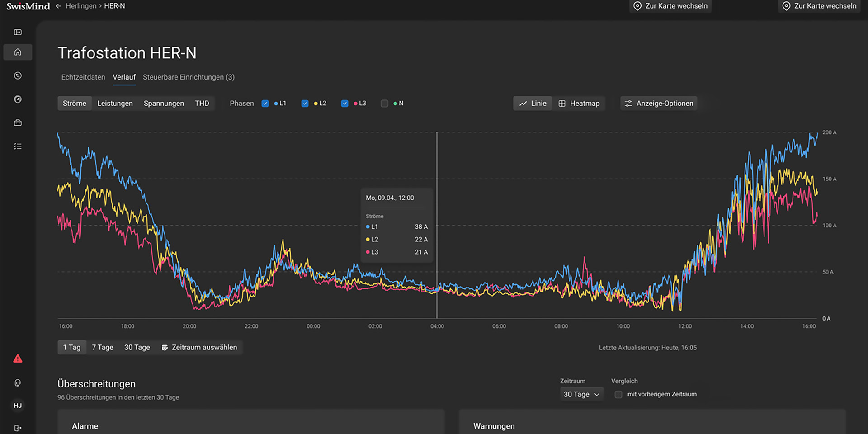The image size is (868, 434).
Task: Open the gauge dashboard sidebar icon
Action: (x=18, y=99)
